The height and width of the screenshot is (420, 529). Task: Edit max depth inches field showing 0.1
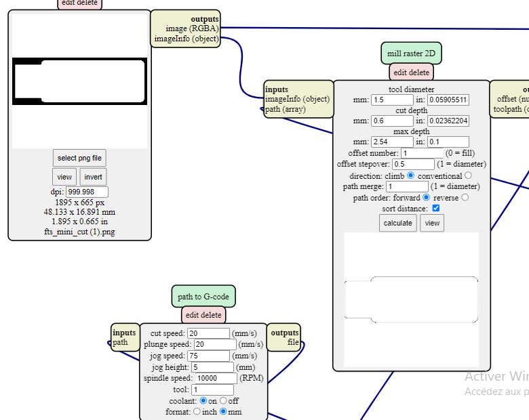tap(448, 142)
